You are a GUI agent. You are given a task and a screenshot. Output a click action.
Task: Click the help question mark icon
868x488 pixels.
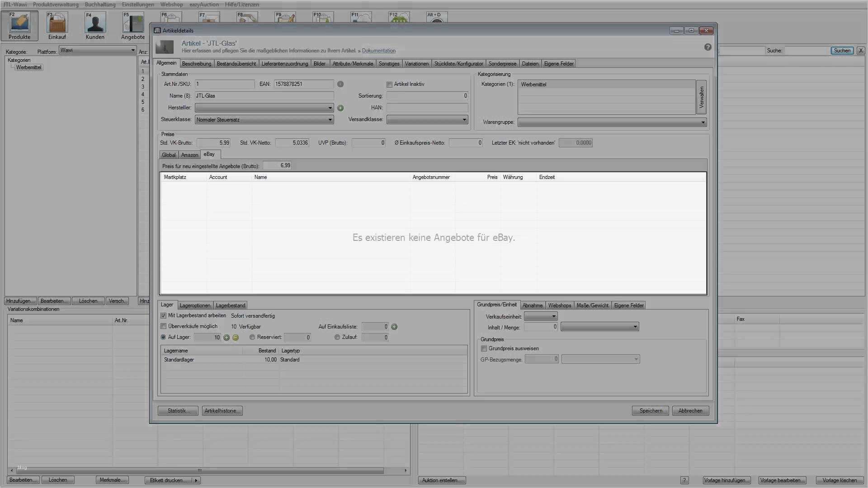[708, 47]
